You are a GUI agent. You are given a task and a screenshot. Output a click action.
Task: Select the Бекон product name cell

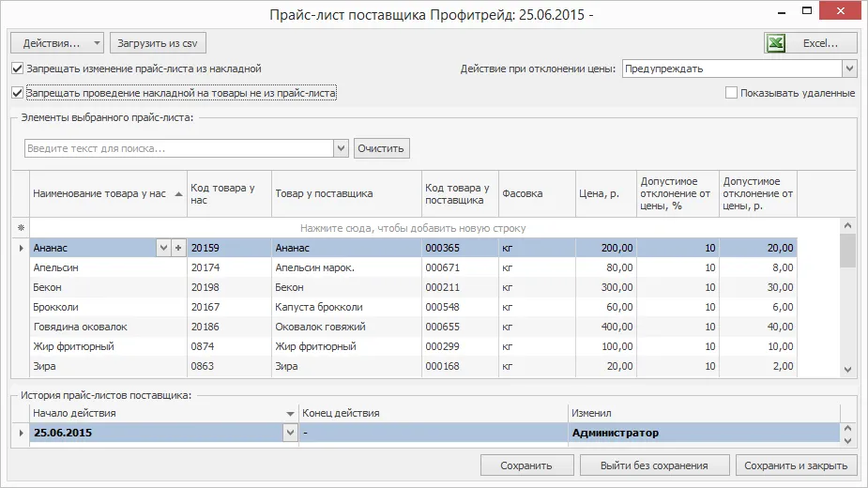109,287
